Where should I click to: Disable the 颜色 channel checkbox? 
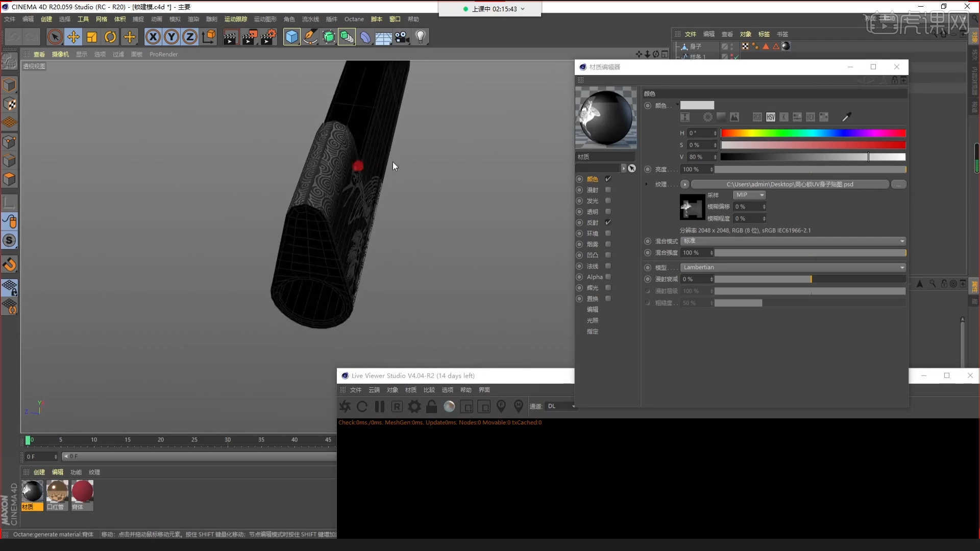click(608, 179)
